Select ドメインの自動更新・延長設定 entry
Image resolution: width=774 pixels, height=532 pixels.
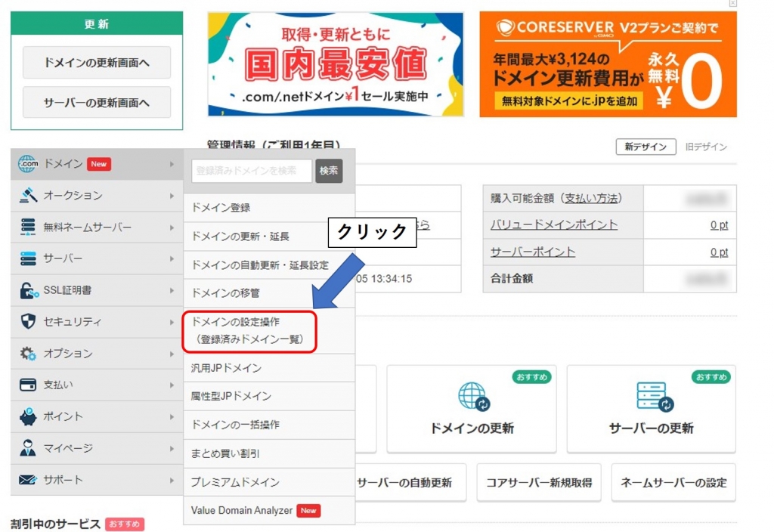point(269,265)
